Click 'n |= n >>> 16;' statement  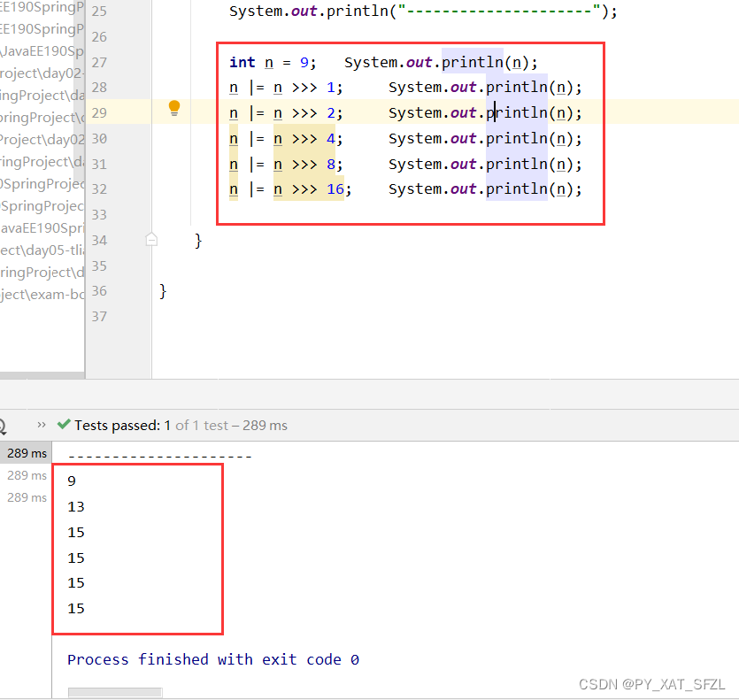coord(290,189)
